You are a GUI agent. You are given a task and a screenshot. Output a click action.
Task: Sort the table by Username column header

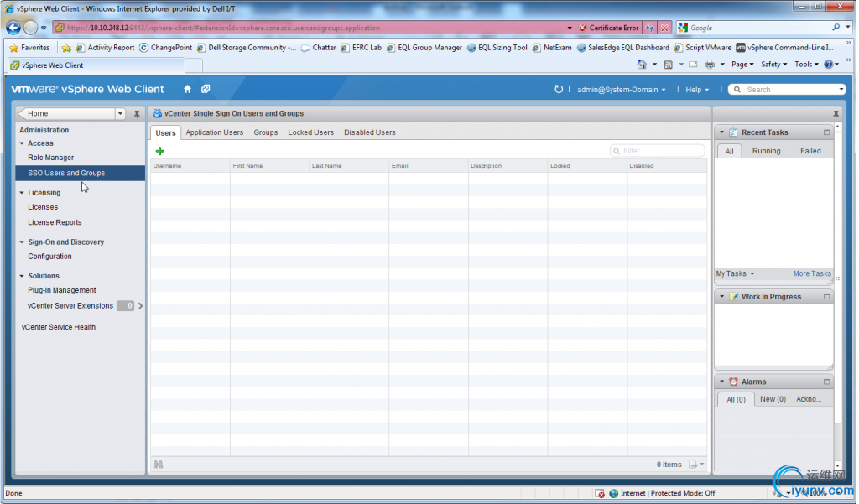190,165
